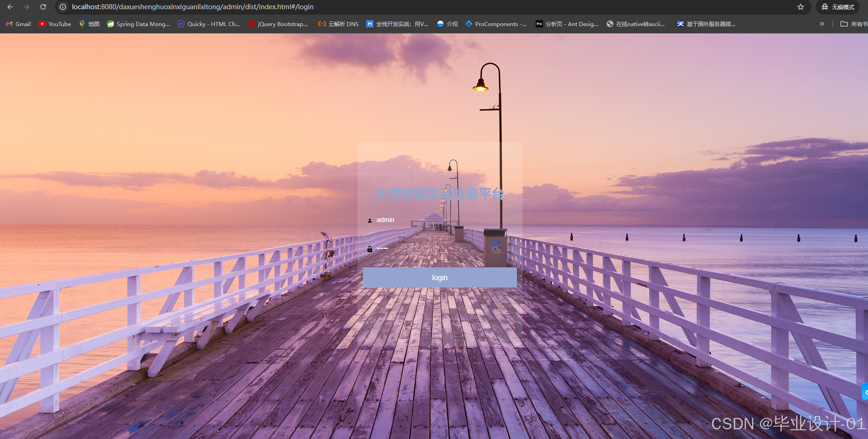Open the 在线native转ascii bookmark

(x=636, y=24)
